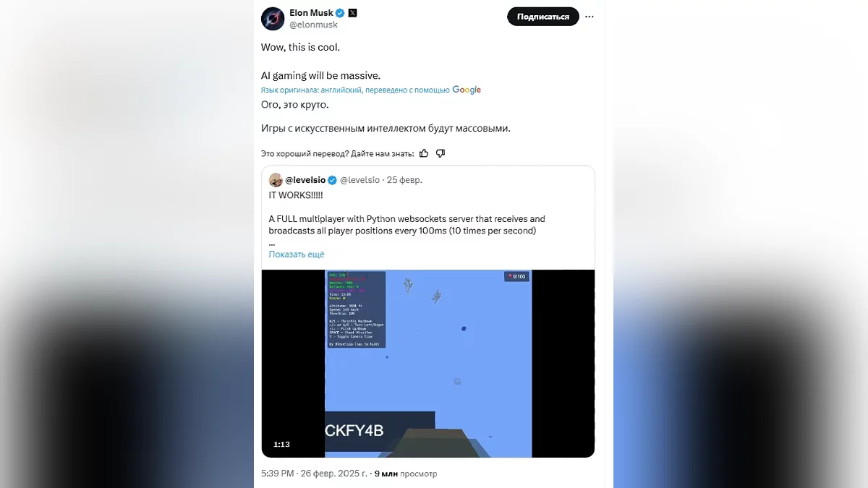
Task: Play the embedded game video
Action: [x=428, y=364]
